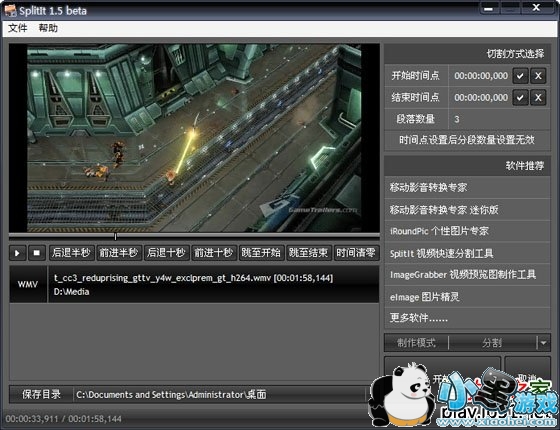
Task: Open ImageGrabber 视频预览图制作工具 link
Action: (467, 275)
